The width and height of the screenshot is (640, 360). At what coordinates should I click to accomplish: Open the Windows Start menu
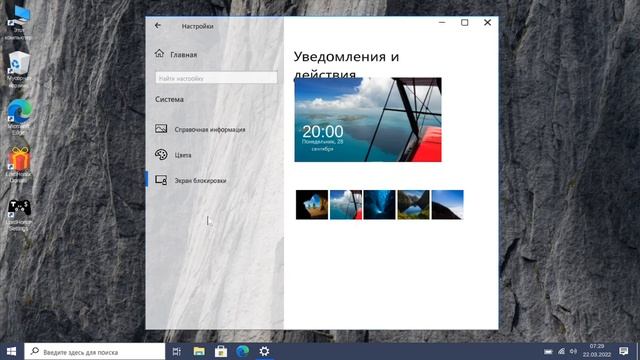tap(11, 351)
